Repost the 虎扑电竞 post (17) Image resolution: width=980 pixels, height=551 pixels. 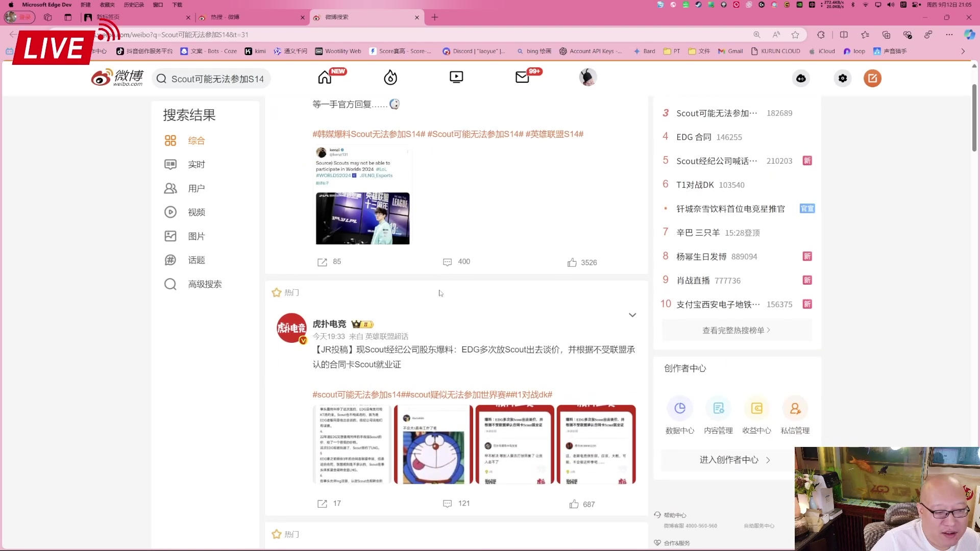329,504
